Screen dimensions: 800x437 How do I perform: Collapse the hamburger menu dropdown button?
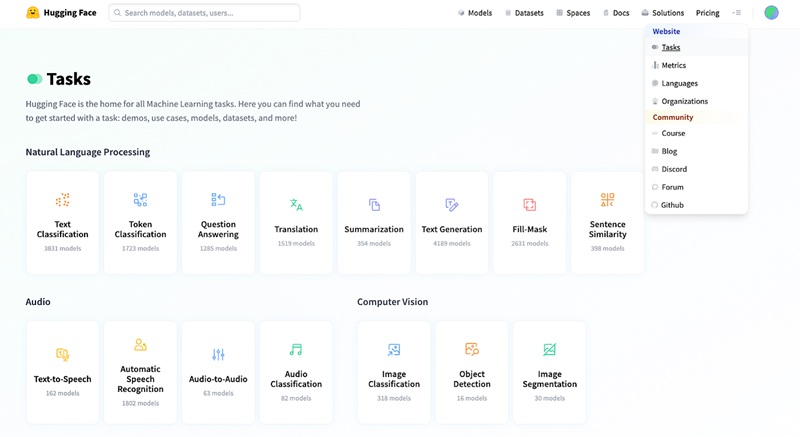click(736, 13)
